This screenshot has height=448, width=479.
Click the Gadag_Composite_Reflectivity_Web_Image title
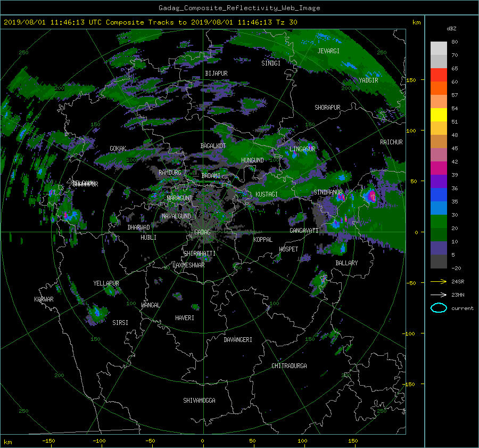coord(239,8)
